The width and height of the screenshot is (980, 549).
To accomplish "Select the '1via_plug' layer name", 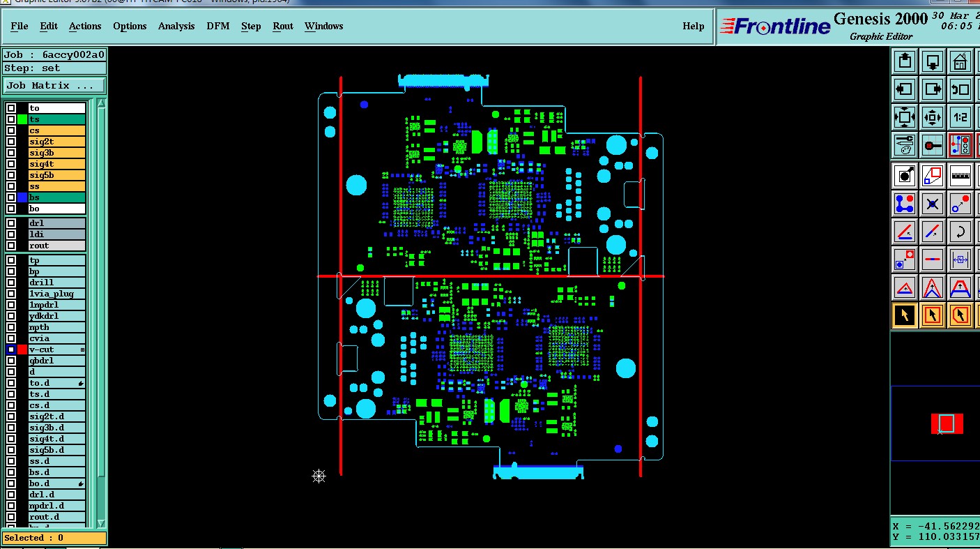I will (x=57, y=294).
